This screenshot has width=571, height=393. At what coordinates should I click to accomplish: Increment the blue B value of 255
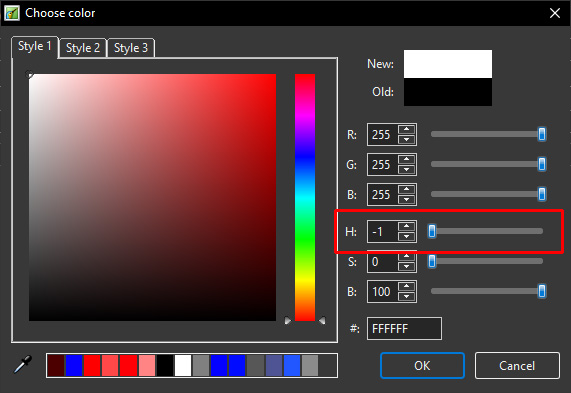point(406,189)
